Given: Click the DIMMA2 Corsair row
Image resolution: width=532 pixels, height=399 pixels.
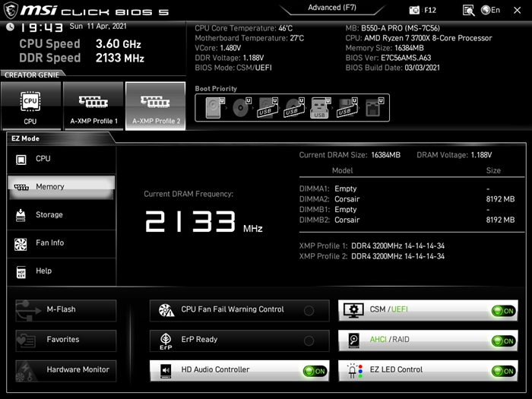Looking at the screenshot, I should coord(407,199).
